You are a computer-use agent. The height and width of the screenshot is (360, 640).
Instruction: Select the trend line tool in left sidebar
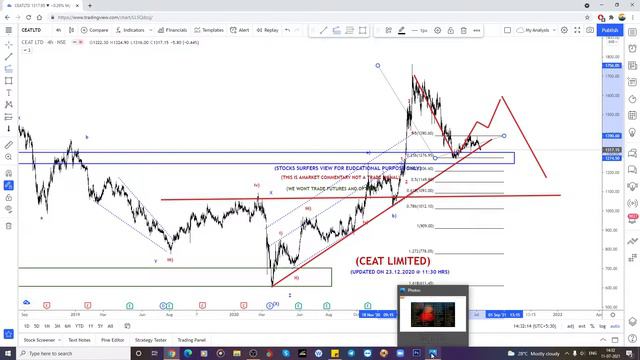(x=9, y=57)
